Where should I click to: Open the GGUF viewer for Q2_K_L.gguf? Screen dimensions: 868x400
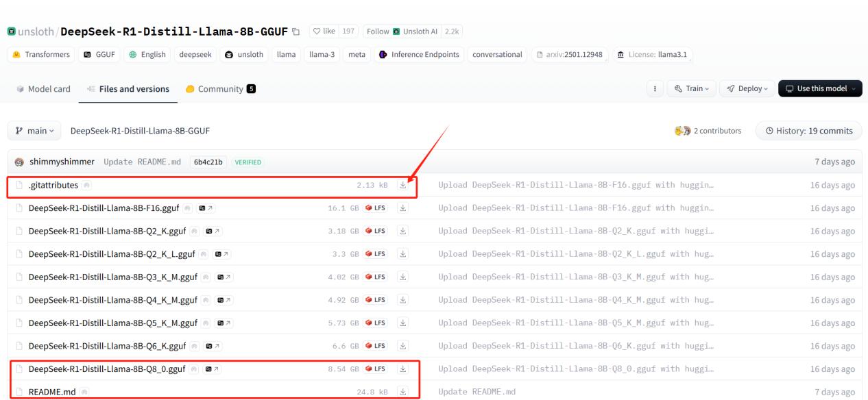coord(223,254)
